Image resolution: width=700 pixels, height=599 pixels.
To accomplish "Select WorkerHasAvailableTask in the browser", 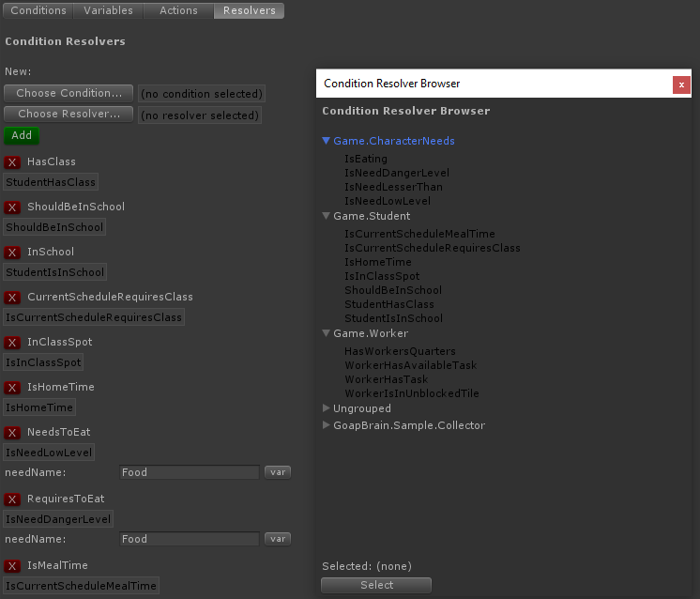I will (411, 365).
